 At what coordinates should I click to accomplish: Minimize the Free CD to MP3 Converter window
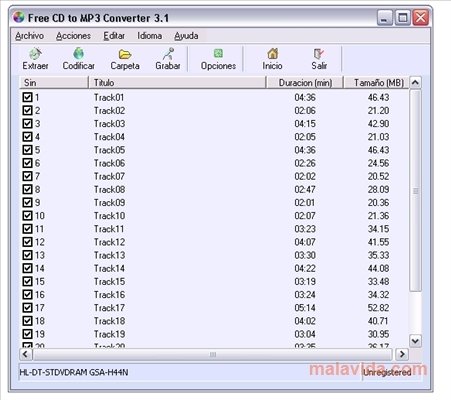click(x=385, y=18)
